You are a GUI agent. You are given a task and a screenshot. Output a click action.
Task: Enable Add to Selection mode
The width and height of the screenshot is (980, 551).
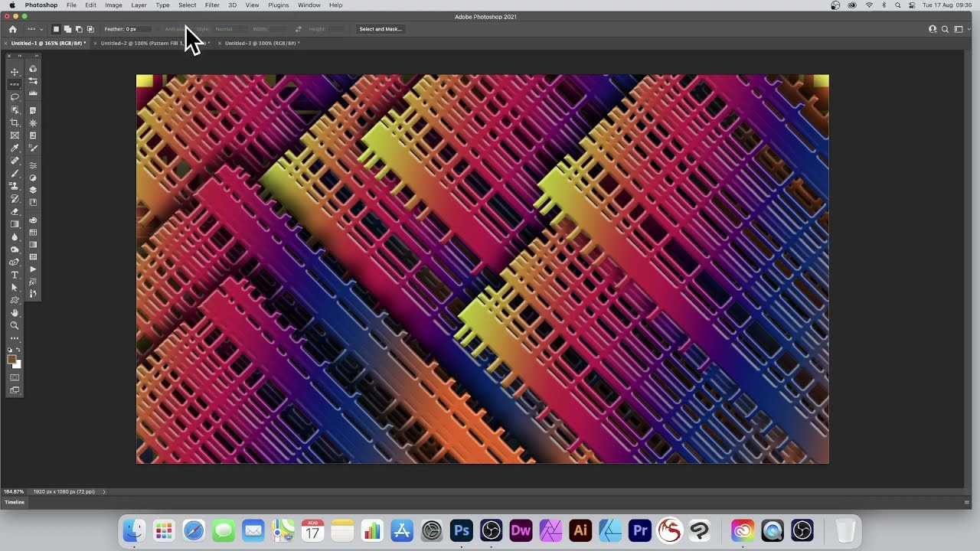(x=67, y=29)
